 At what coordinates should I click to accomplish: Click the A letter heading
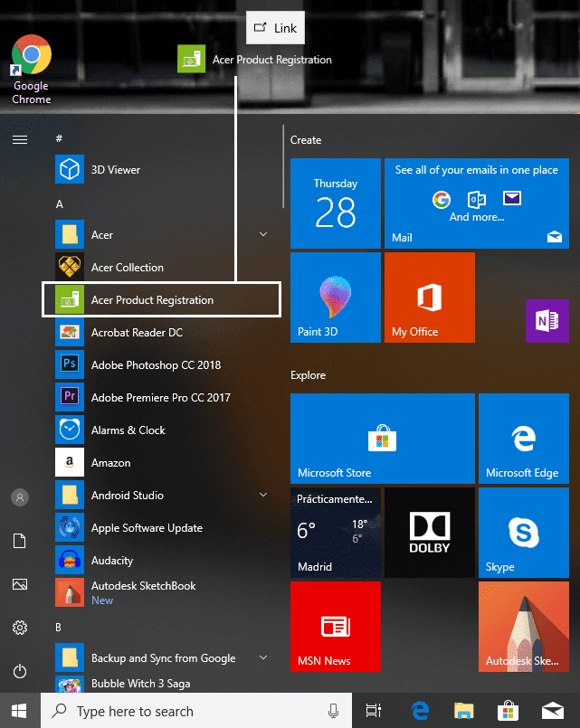pyautogui.click(x=59, y=203)
